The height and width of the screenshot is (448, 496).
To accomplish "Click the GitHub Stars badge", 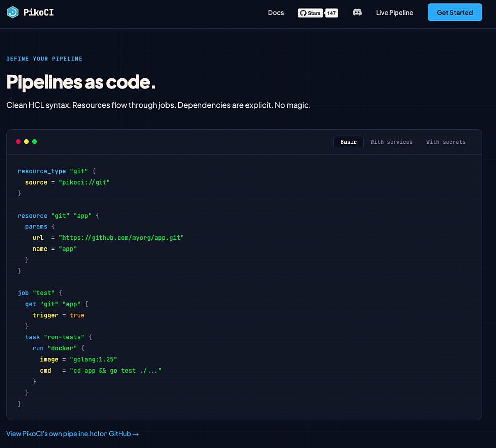I will point(310,13).
